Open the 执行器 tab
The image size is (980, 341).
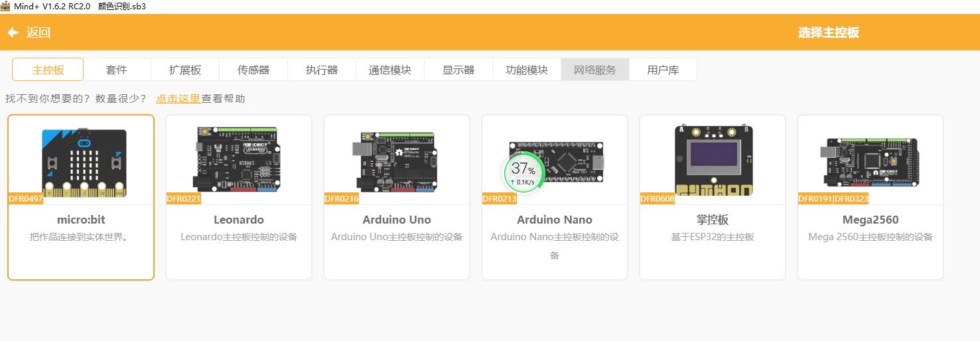pos(322,70)
